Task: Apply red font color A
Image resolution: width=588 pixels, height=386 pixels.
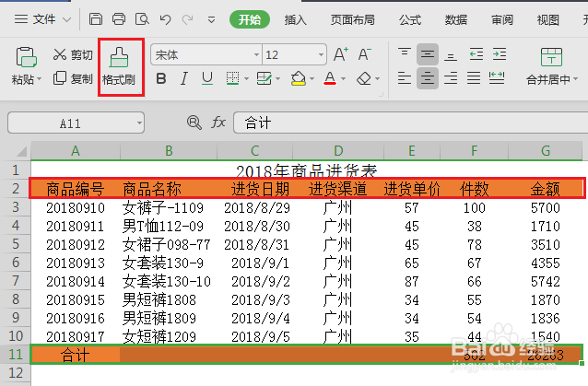Action: (x=330, y=78)
